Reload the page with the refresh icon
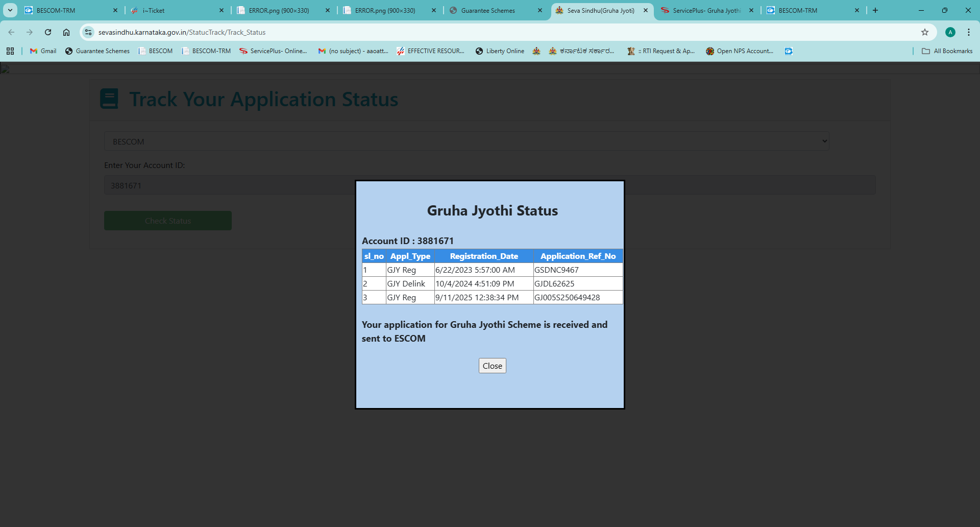 pos(48,32)
